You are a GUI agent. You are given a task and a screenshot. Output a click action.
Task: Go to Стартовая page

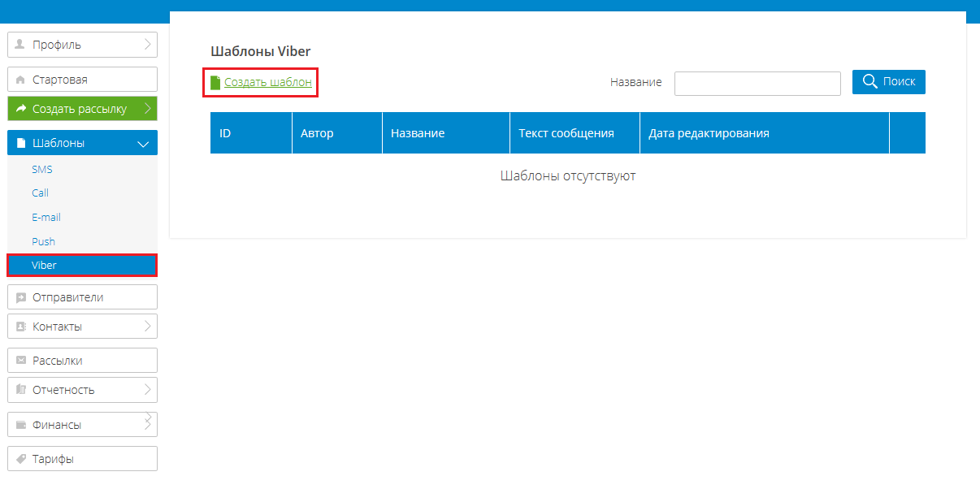pyautogui.click(x=82, y=80)
